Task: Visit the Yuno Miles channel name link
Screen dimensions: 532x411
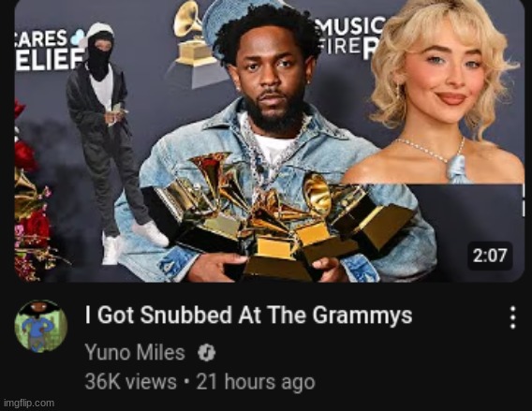Action: (x=135, y=352)
